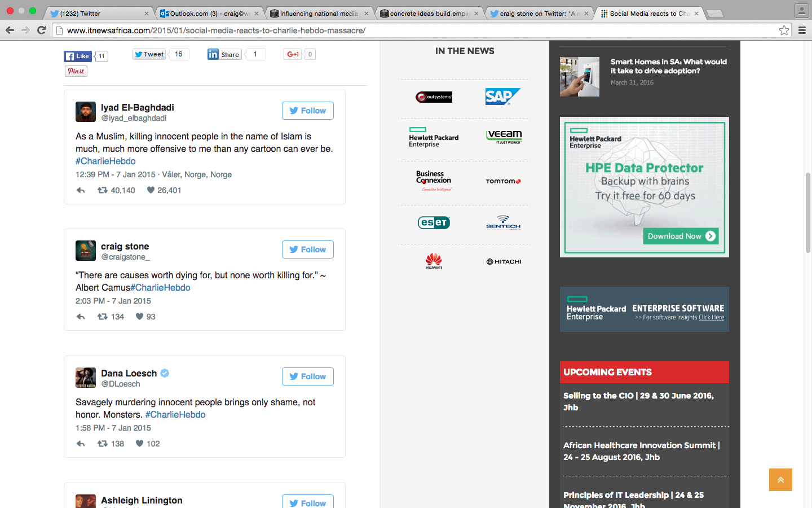Viewport: 812px width, 508px height.
Task: Retweet Dana Loesch's tweet
Action: pos(103,444)
